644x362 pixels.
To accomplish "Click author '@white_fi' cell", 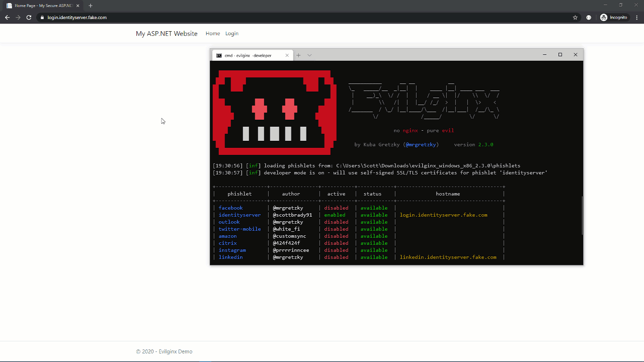I will coord(286,229).
